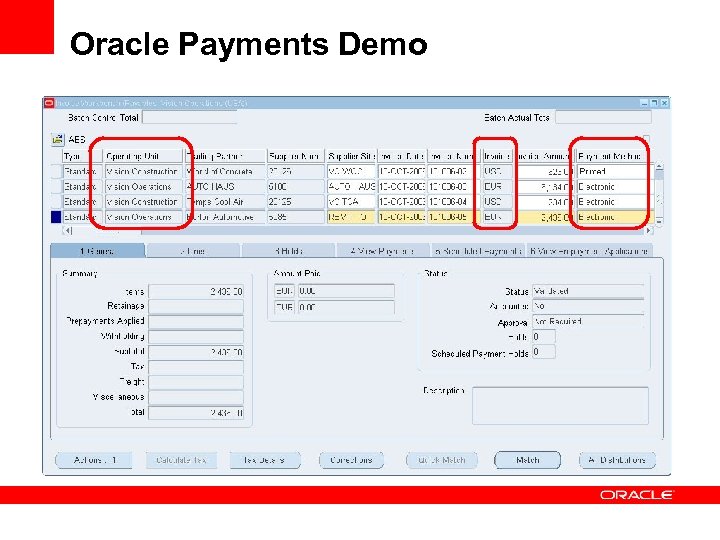Select the record indicator of the Hector Automotive row
The image size is (720, 540).
[x=56, y=217]
